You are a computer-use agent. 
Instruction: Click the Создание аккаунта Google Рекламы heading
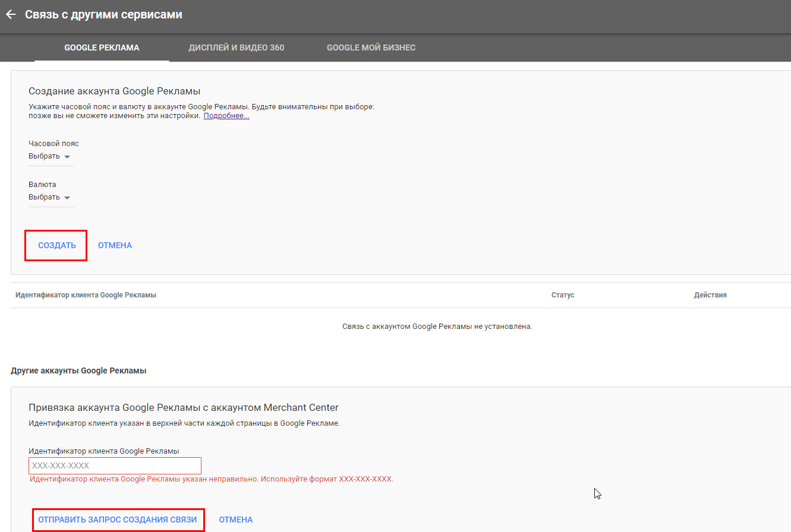tap(115, 91)
